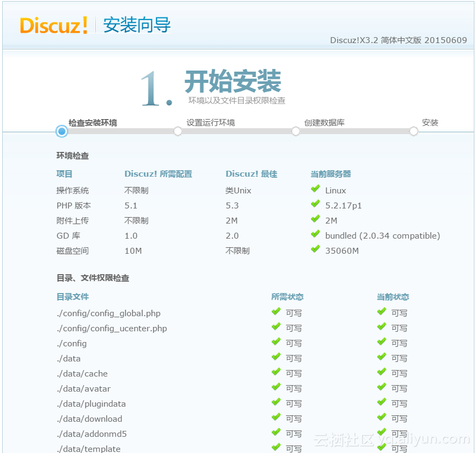Click the 项目 column header
The height and width of the screenshot is (453, 476).
[x=65, y=174]
